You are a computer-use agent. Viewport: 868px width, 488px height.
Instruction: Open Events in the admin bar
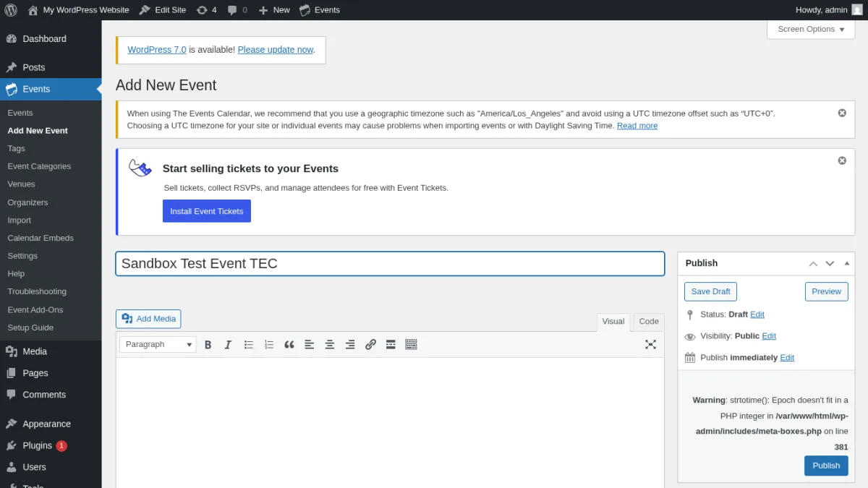320,9
